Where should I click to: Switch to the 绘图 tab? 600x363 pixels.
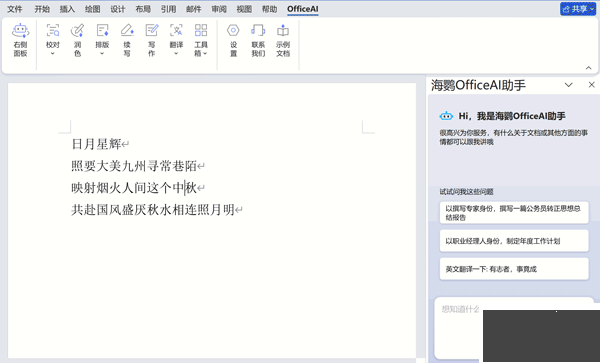(x=93, y=9)
